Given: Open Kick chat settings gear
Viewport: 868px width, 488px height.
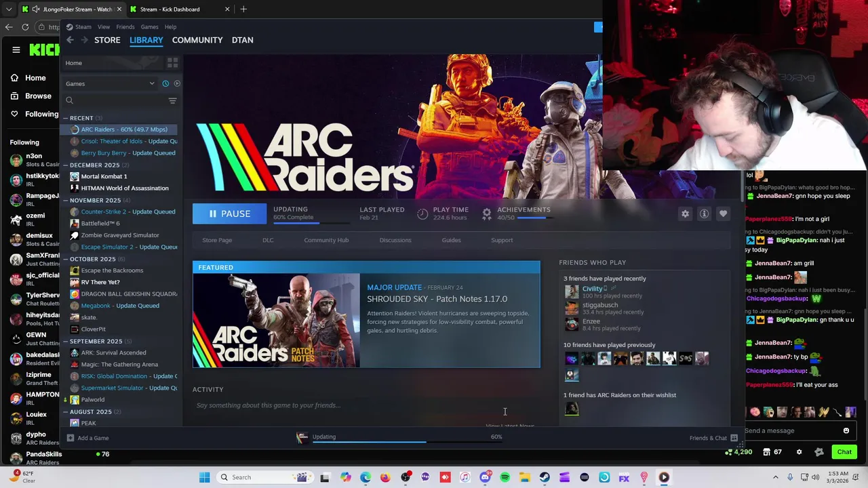Looking at the screenshot, I should pyautogui.click(x=799, y=452).
